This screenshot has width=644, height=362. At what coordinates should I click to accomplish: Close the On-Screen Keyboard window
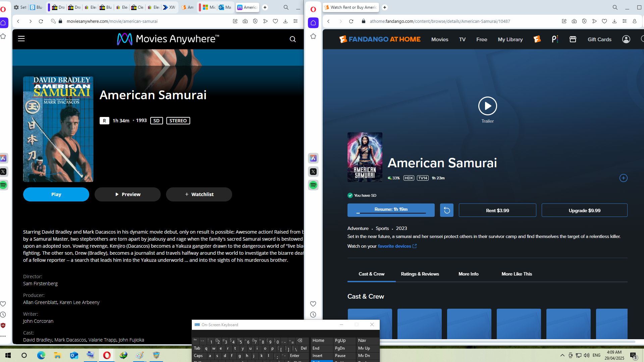[372, 324]
